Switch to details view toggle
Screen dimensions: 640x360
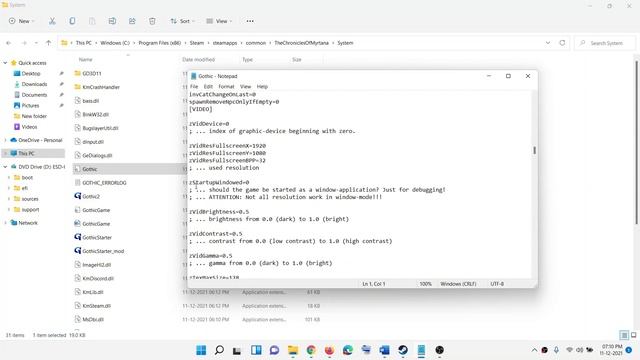point(624,335)
